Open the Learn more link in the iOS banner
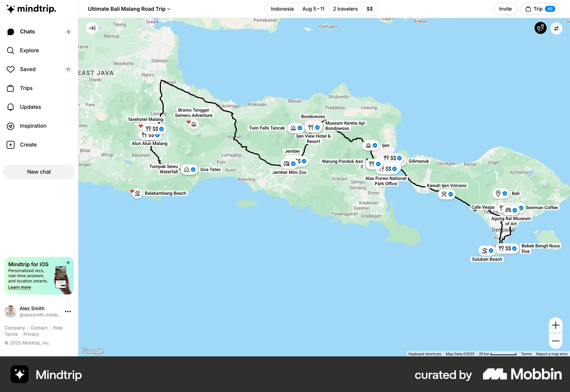Screen dimensions: 570x392 [19, 287]
